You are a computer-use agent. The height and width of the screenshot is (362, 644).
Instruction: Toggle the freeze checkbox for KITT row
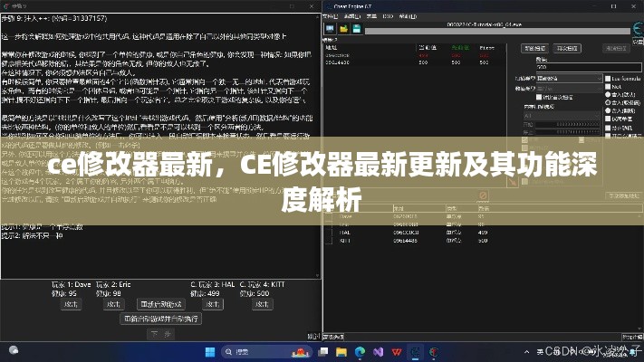pos(329,241)
